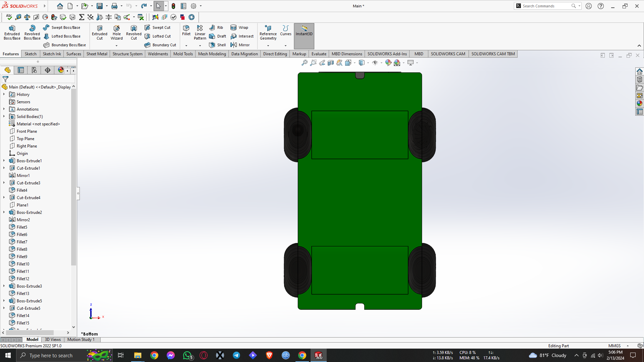
Task: Open the Reference Geometry dropdown arrow
Action: [268, 46]
